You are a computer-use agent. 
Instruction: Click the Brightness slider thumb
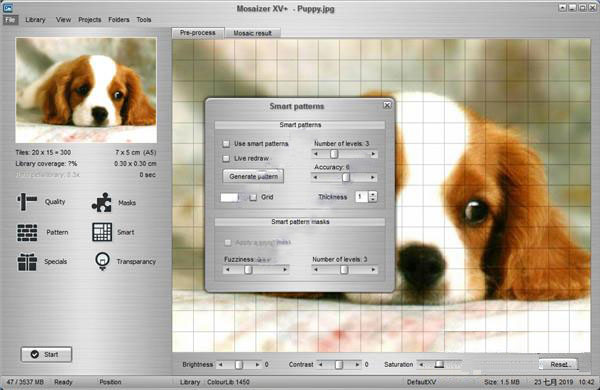tap(239, 365)
